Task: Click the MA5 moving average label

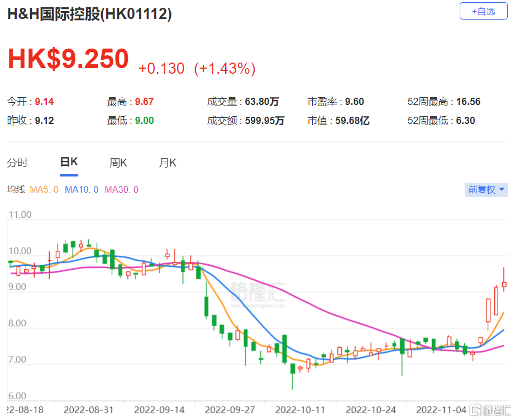Action: pyautogui.click(x=44, y=189)
